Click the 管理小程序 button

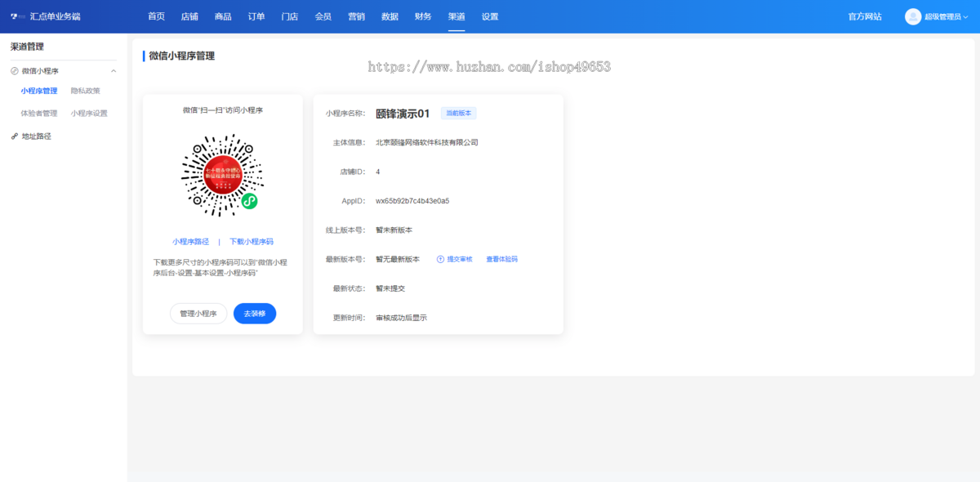pyautogui.click(x=198, y=314)
